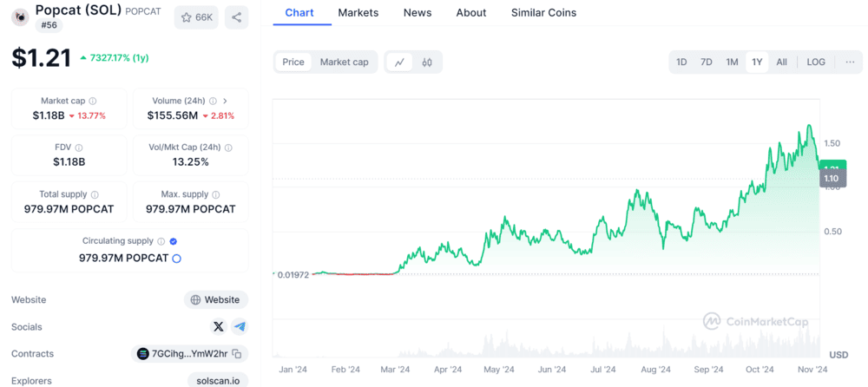Open the About tab
The width and height of the screenshot is (868, 387).
pyautogui.click(x=471, y=13)
